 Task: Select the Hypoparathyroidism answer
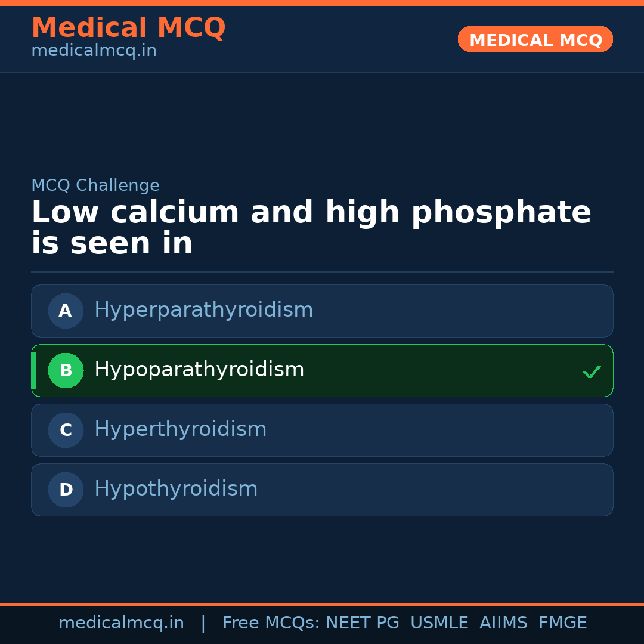199,370
